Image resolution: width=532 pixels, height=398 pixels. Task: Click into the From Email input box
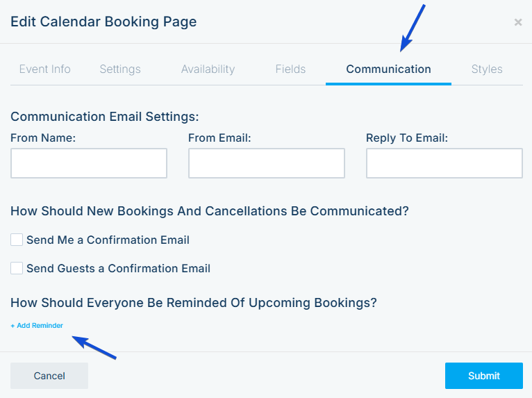[267, 163]
